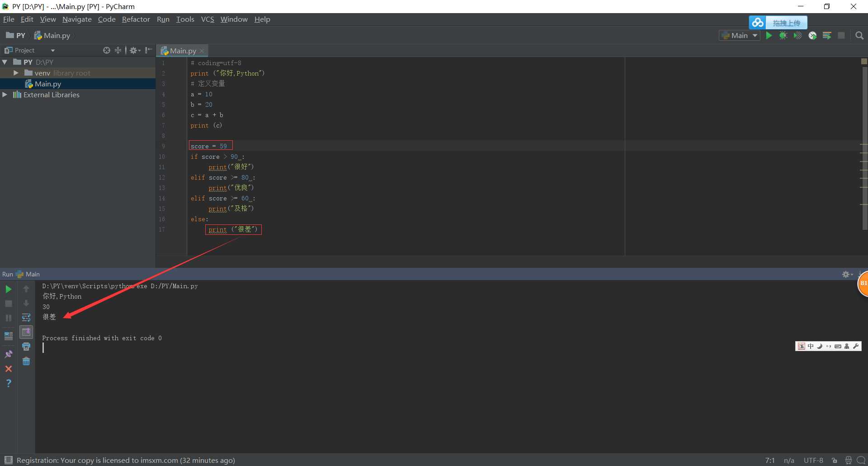
Task: Open the Project view selector dropdown arrow
Action: tap(53, 50)
